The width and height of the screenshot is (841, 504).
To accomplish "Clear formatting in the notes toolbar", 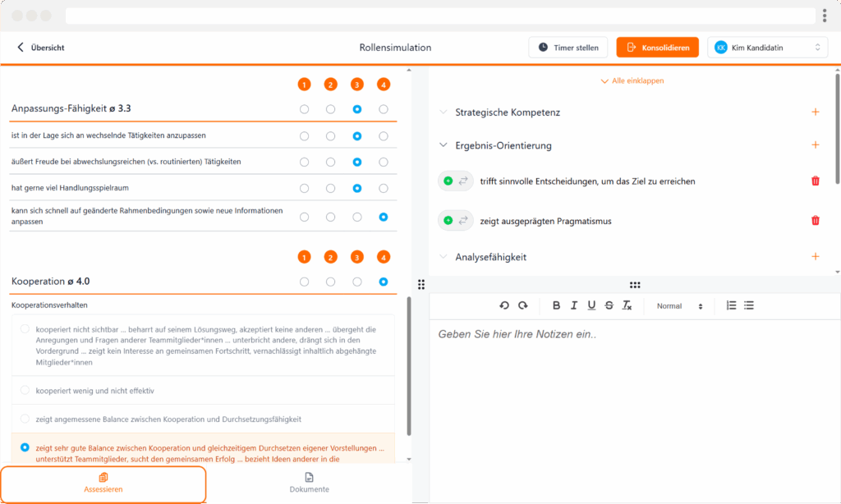I will pos(627,305).
